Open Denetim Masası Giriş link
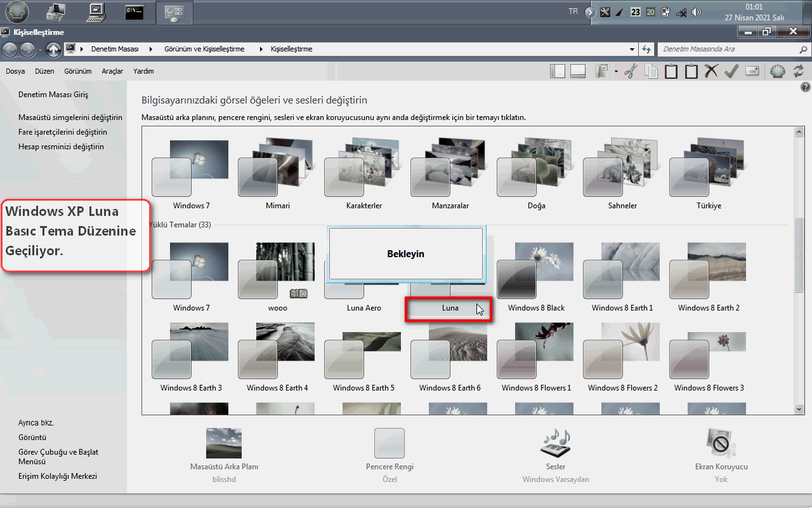Image resolution: width=812 pixels, height=508 pixels. [53, 95]
